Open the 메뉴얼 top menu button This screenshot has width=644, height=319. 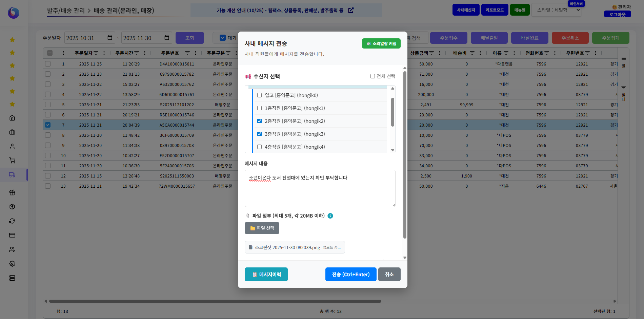coord(520,10)
